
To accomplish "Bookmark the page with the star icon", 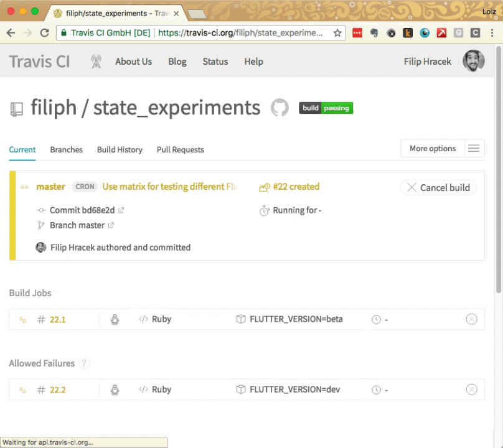I will [x=337, y=33].
